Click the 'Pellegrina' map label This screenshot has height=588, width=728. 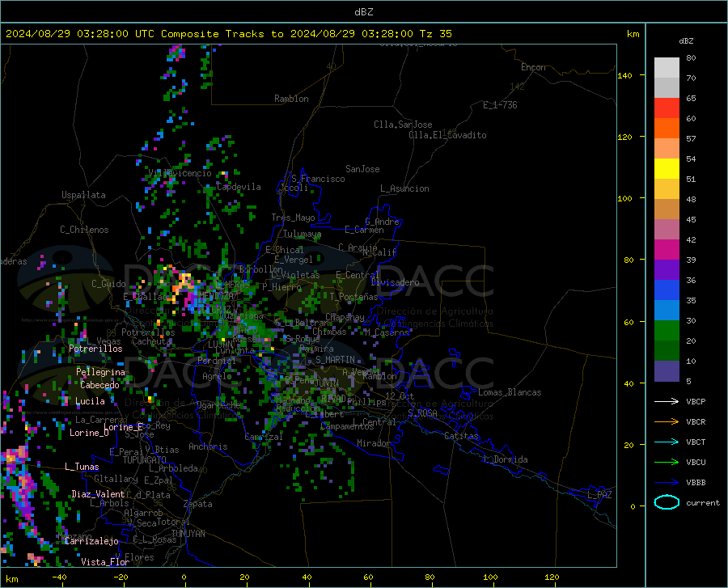click(100, 372)
